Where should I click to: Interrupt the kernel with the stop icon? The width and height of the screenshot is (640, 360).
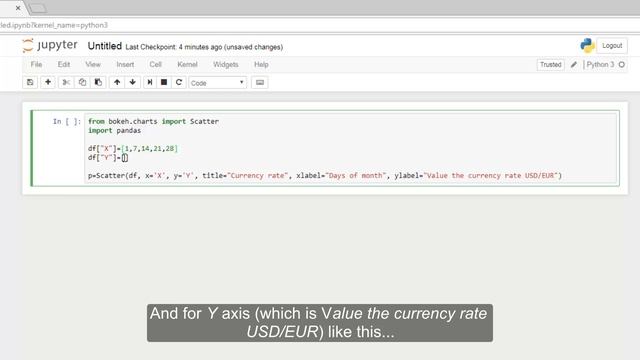tap(164, 82)
